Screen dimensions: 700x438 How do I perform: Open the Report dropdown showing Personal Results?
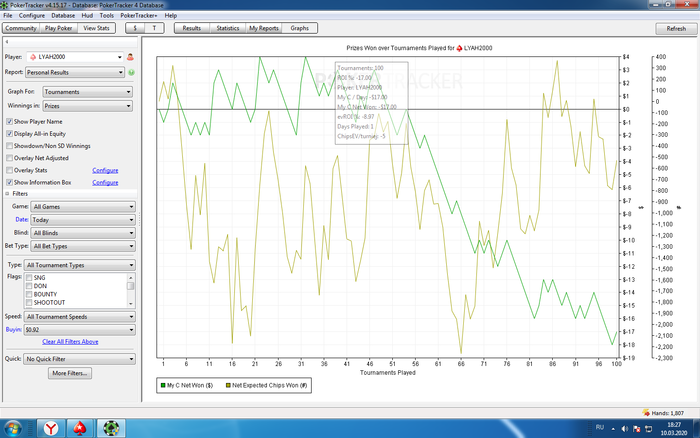click(75, 72)
